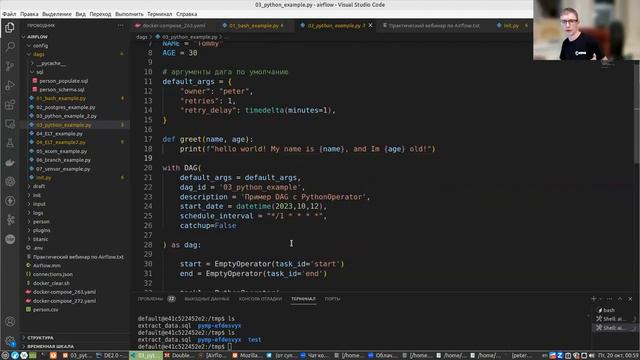Open the Вид menu
Viewport: 640px width, 360px height.
point(80,14)
